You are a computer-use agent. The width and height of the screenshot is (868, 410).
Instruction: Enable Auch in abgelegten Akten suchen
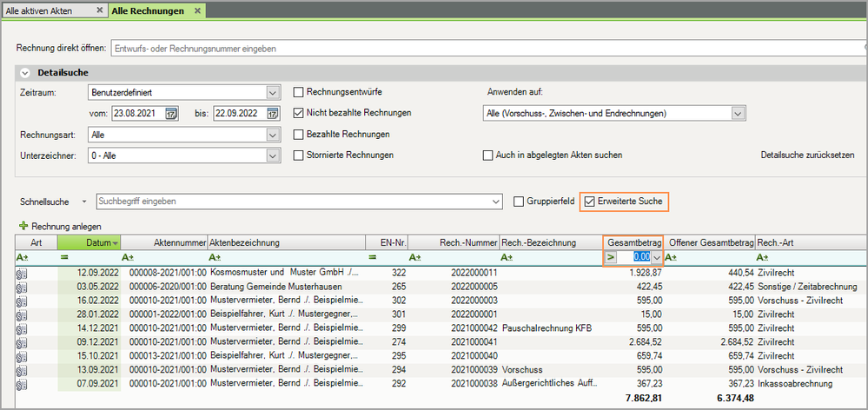coord(487,155)
